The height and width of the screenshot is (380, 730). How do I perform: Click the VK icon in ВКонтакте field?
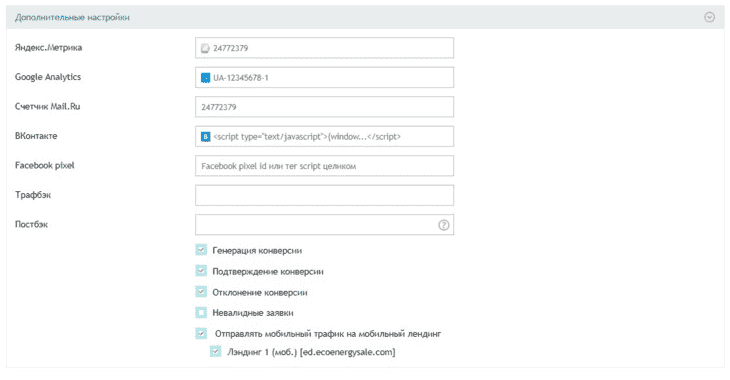(x=205, y=136)
